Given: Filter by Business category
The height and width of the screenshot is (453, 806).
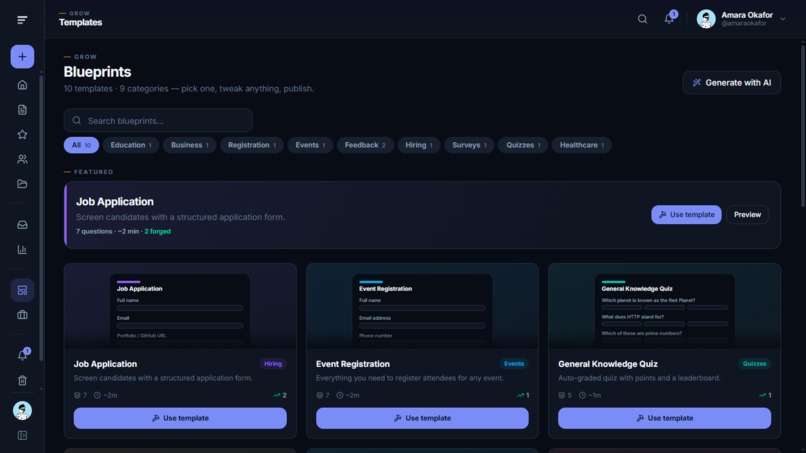Looking at the screenshot, I should pos(189,145).
